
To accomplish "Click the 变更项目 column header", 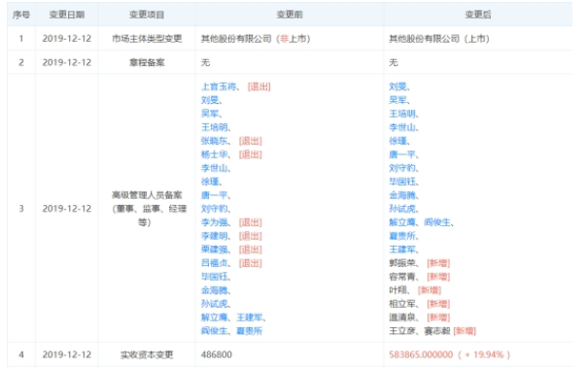I will point(147,15).
